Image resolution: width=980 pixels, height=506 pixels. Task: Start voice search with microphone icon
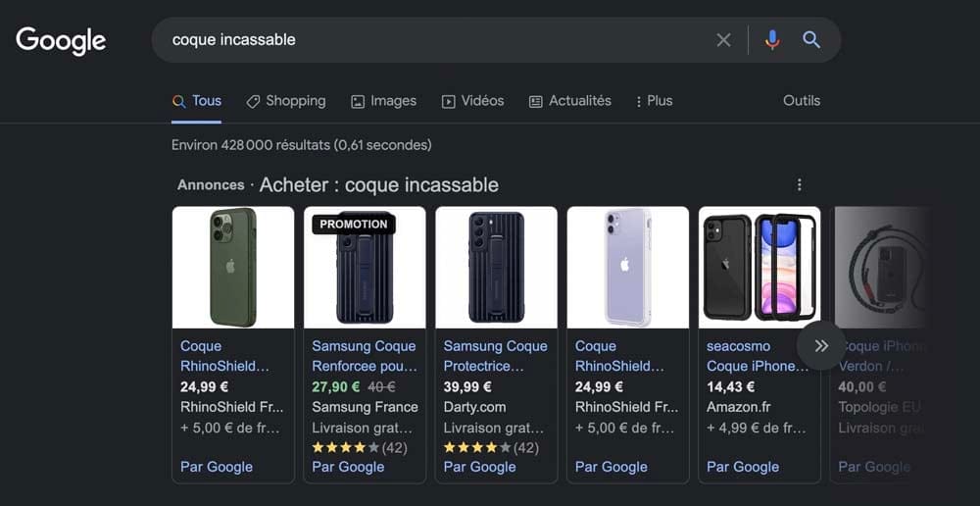[772, 40]
